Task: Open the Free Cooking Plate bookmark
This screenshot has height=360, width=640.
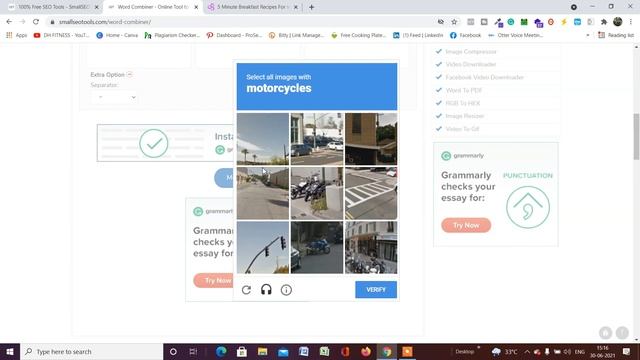Action: tap(359, 35)
